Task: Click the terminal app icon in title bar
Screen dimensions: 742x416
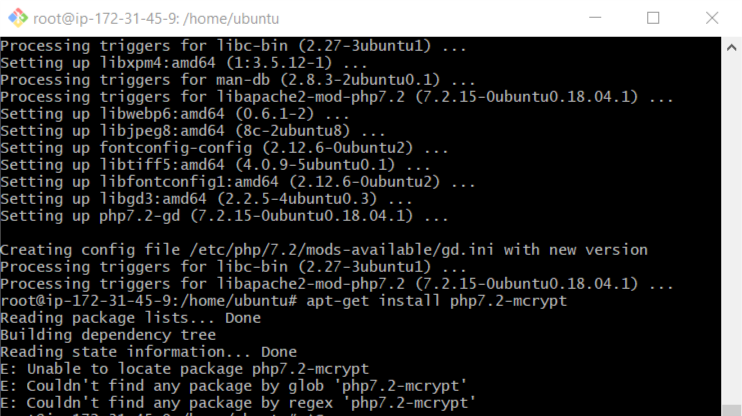Action: [16, 18]
